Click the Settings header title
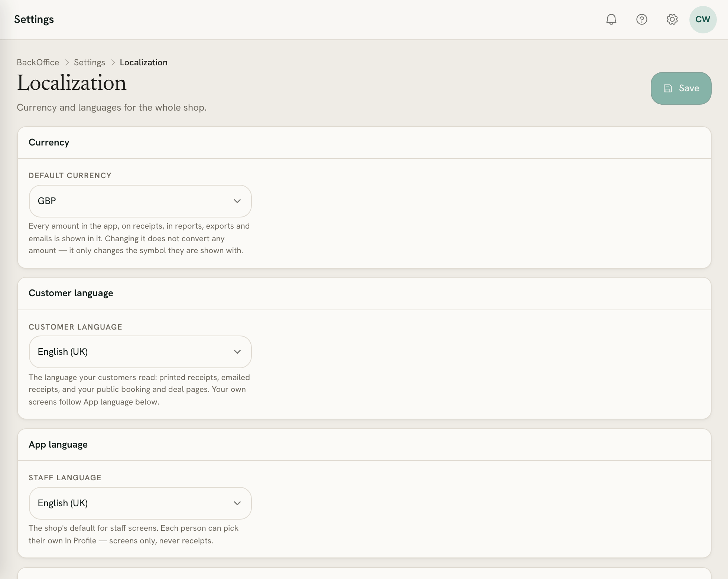This screenshot has width=728, height=579. click(34, 19)
